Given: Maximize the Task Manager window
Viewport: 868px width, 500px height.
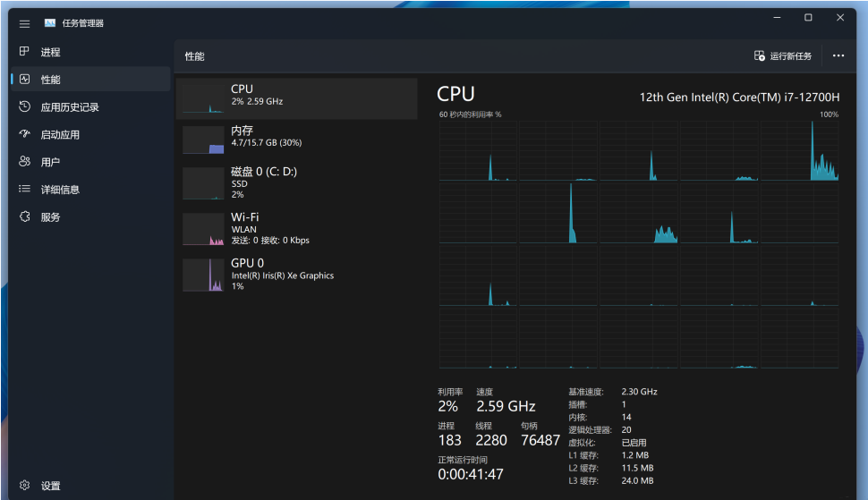Looking at the screenshot, I should [x=808, y=18].
